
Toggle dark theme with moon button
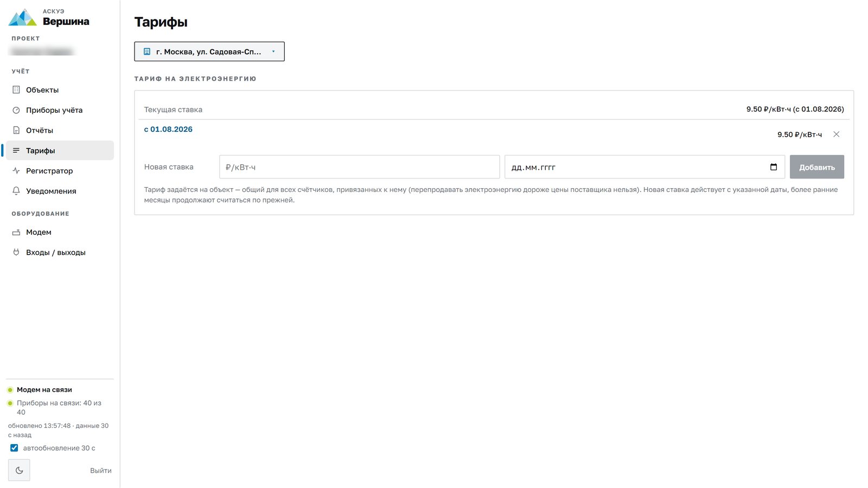[x=19, y=470]
